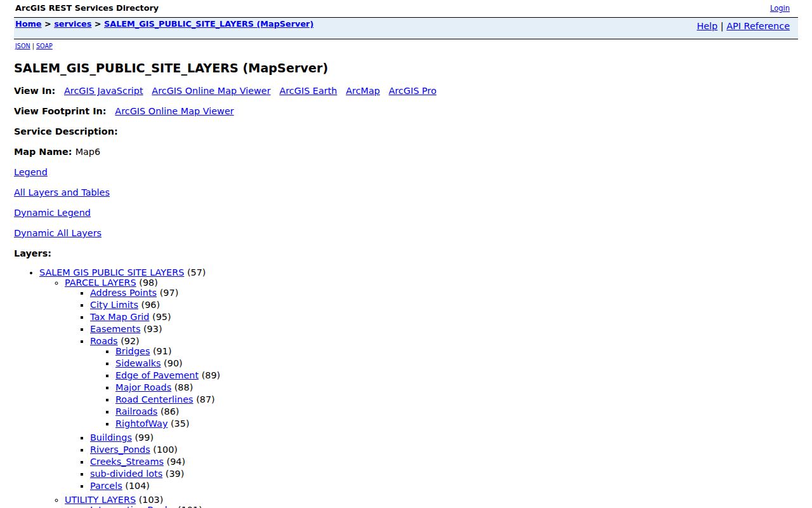Image resolution: width=812 pixels, height=508 pixels.
Task: Open Edge of Pavement layer
Action: click(157, 375)
